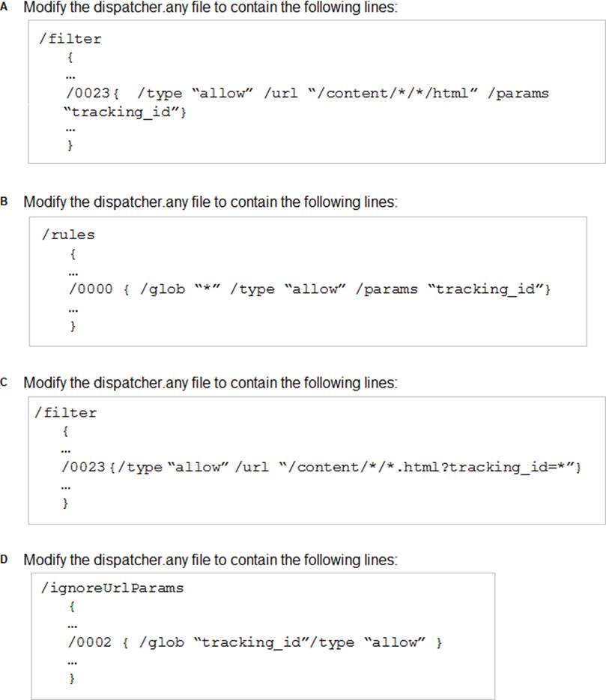Click the /0023 rule line with /params
This screenshot has height=700, width=606.
click(307, 93)
